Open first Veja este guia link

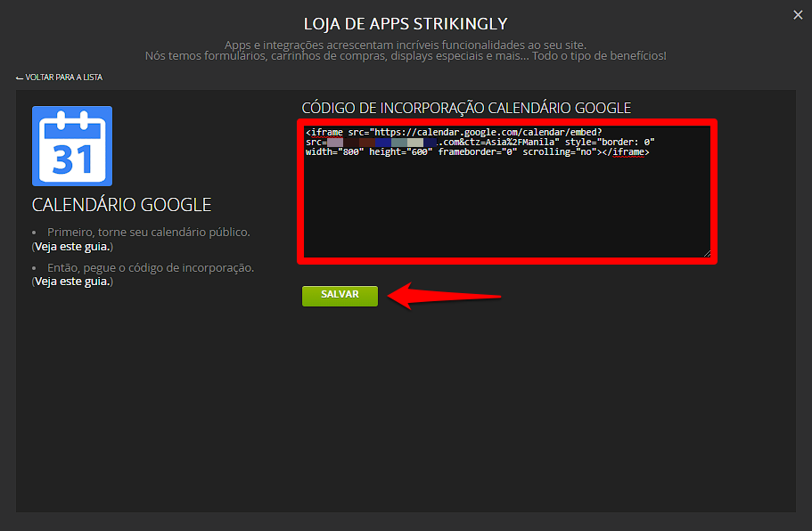72,247
